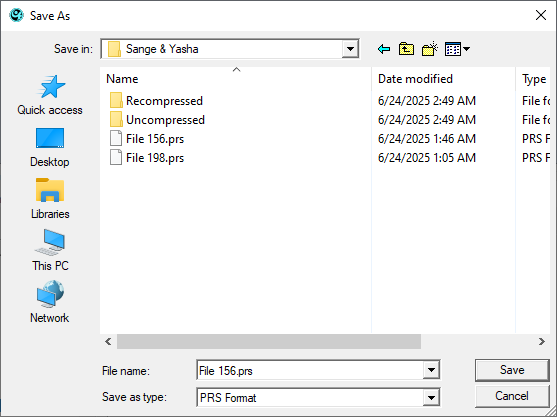Create a new folder
The height and width of the screenshot is (417, 557).
(429, 49)
